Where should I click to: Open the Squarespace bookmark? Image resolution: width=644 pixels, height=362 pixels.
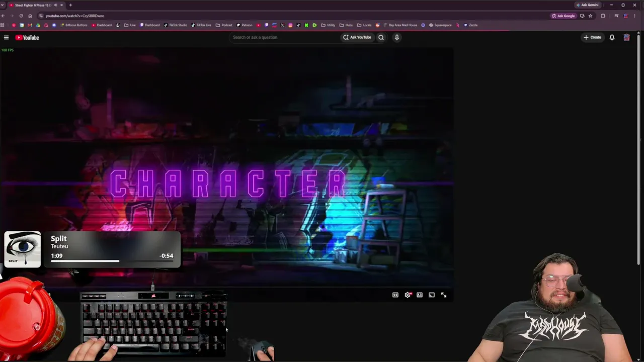440,25
